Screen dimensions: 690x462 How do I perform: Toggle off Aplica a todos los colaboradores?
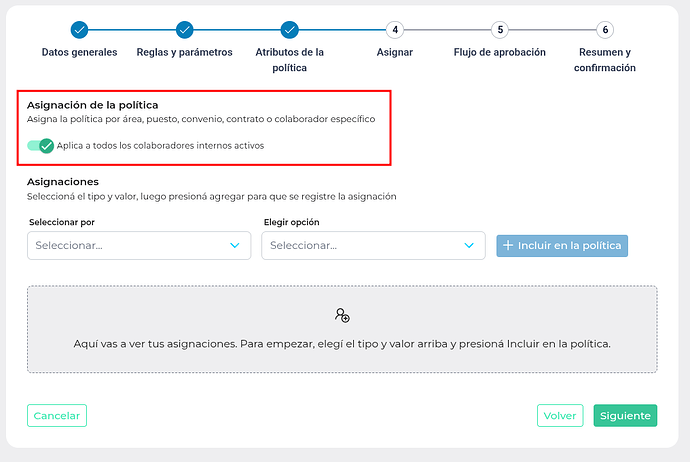click(x=40, y=146)
